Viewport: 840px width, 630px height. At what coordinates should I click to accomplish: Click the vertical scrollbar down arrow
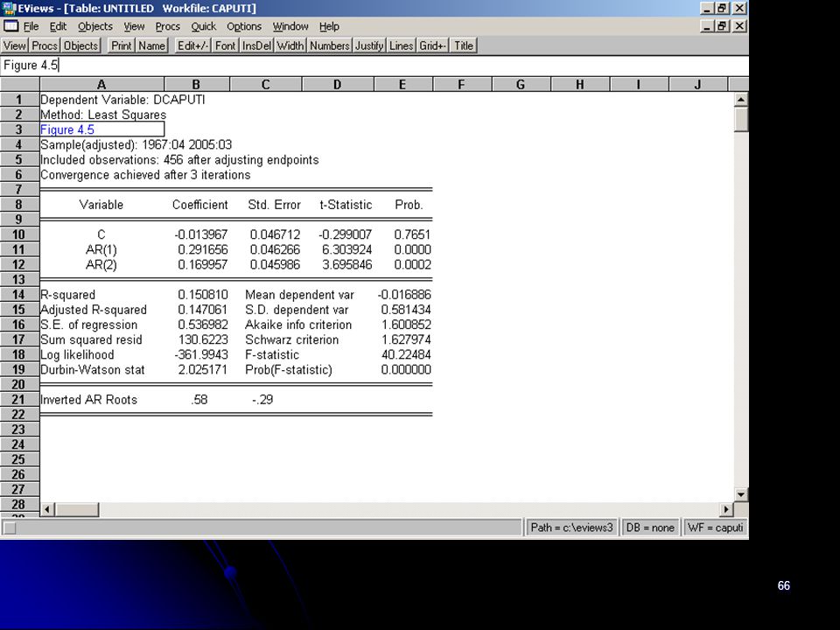741,495
